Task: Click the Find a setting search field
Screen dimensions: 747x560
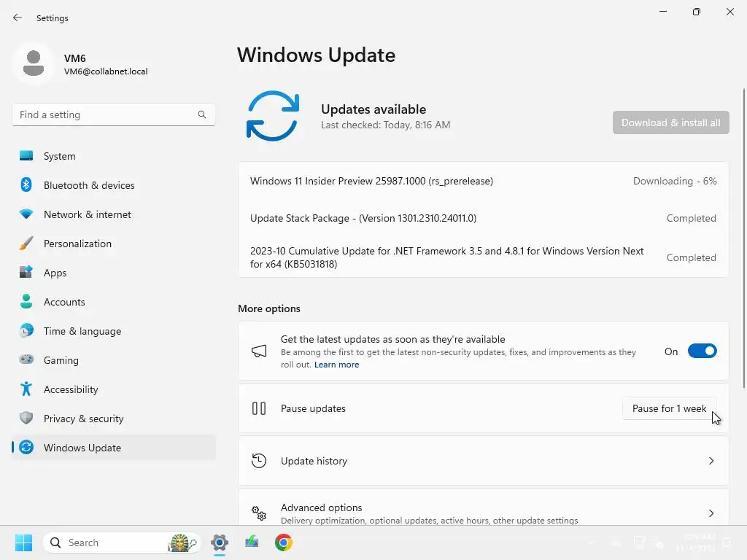Action: pyautogui.click(x=114, y=114)
